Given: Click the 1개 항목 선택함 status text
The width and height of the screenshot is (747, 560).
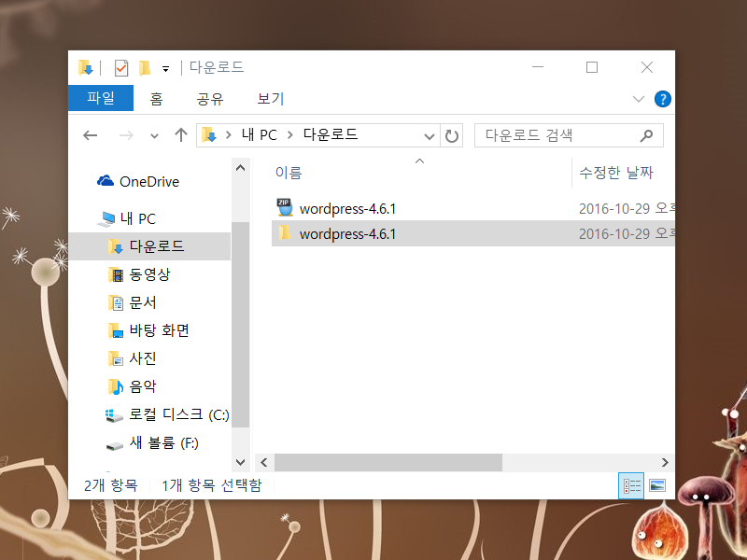Looking at the screenshot, I should click(212, 485).
